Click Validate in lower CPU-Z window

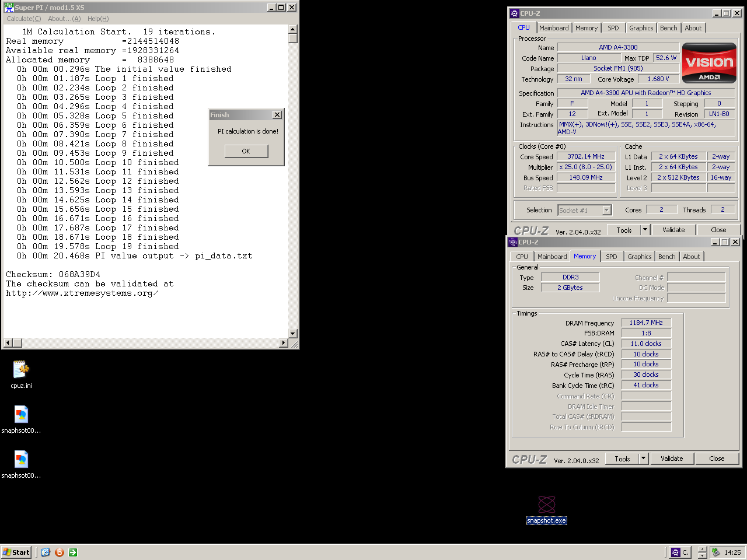click(x=672, y=459)
